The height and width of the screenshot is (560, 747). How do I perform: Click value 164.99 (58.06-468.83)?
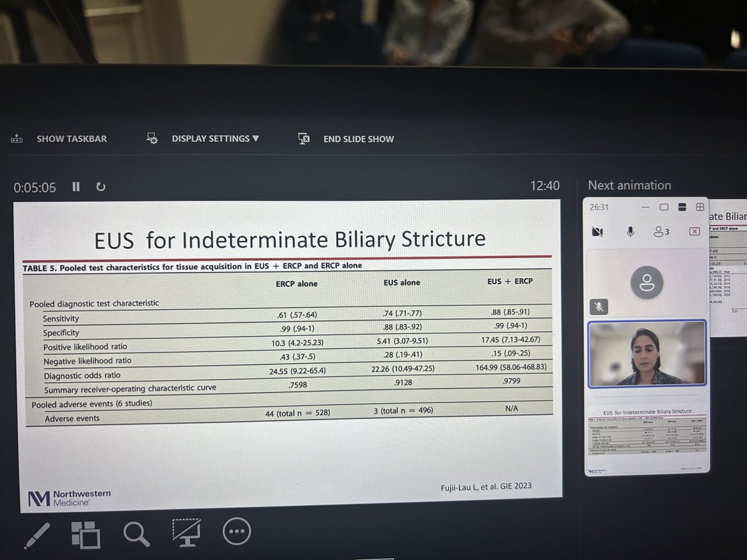510,368
